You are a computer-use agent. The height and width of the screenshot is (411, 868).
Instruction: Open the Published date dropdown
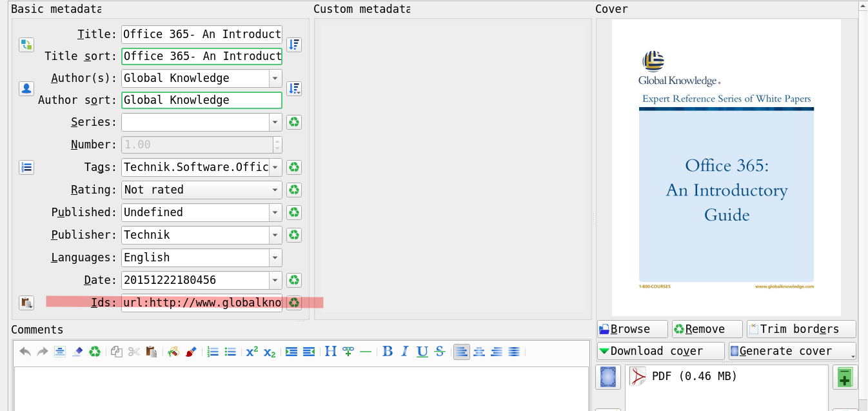click(276, 212)
